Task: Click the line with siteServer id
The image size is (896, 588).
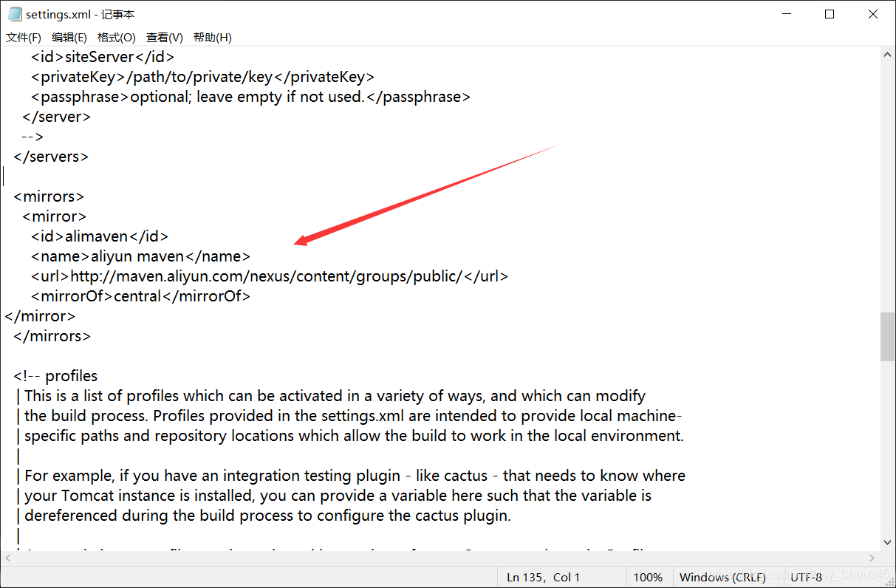Action: click(x=103, y=57)
